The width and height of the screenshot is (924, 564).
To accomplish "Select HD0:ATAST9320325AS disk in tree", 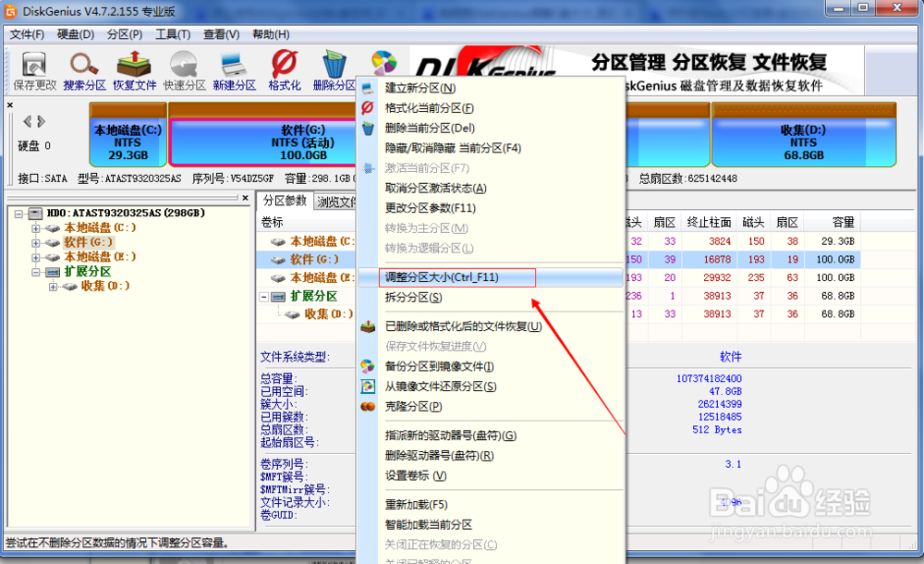I will pos(126,213).
